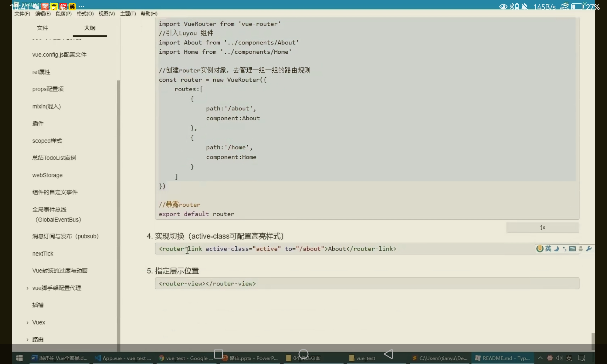
Task: Click the sidebar outline scrollbar
Action: tap(118, 212)
